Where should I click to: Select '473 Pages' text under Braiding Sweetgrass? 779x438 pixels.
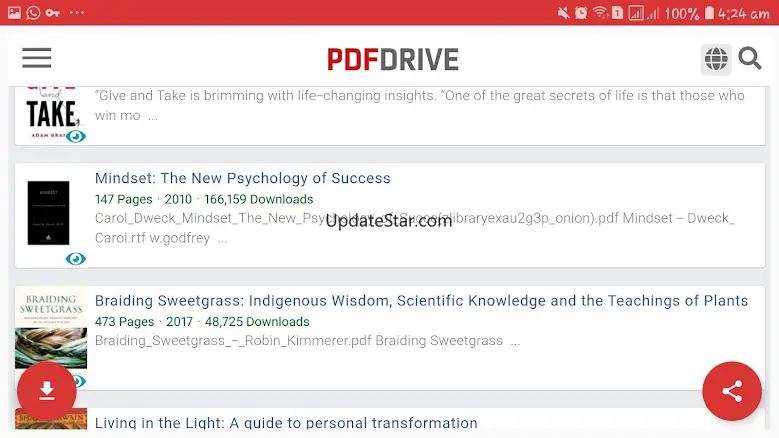pyautogui.click(x=125, y=322)
